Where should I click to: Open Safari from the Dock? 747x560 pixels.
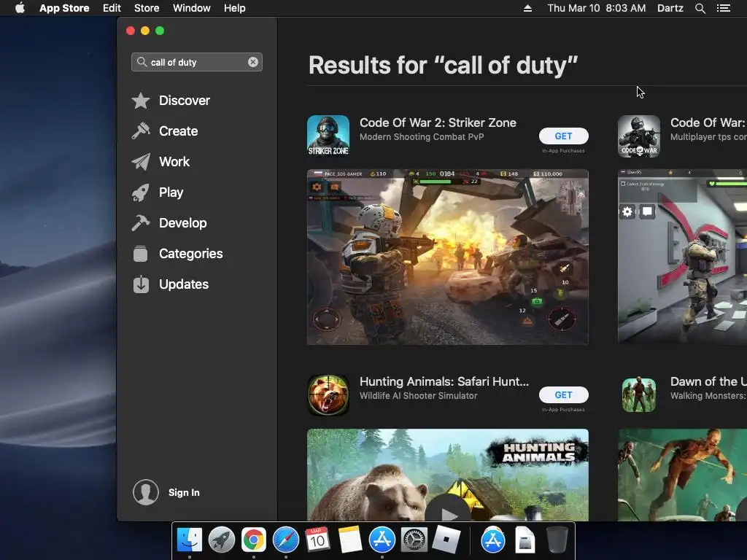click(286, 540)
